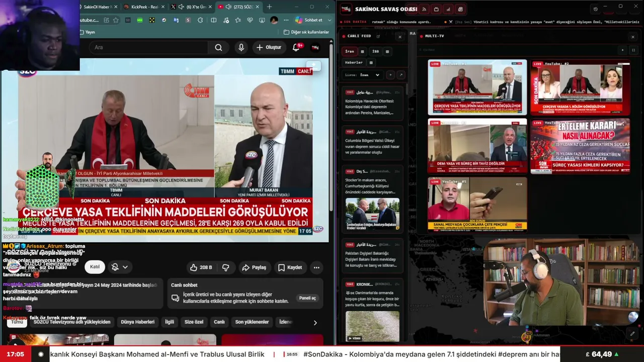Expand the Multi-TV panel to fullscreen
Image resolution: width=644 pixels, height=362 pixels.
point(633,50)
